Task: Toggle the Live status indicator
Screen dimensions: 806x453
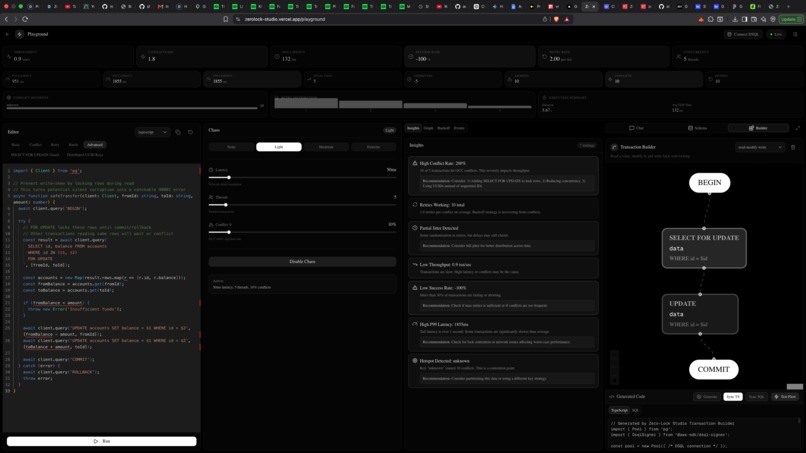Action: pyautogui.click(x=776, y=34)
